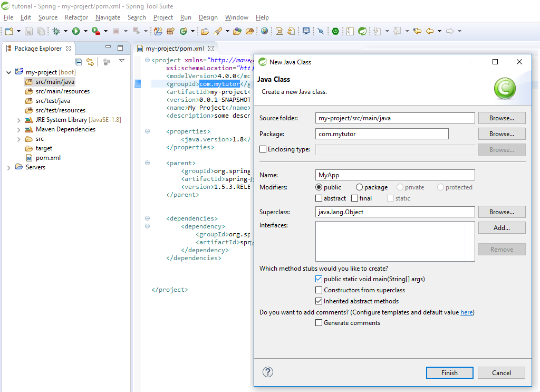Click Add to add interfaces
This screenshot has width=540, height=392.
click(502, 228)
